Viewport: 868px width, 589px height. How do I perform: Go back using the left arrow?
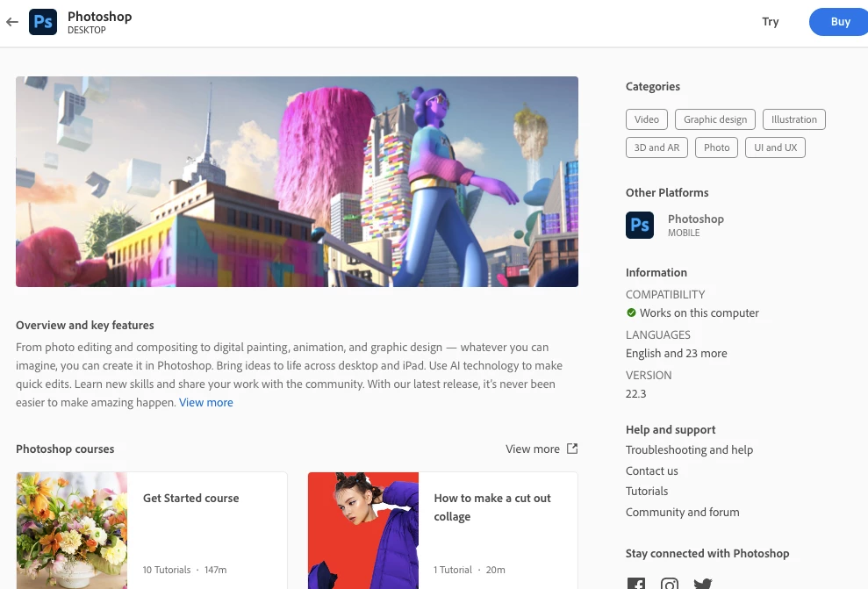pos(12,22)
